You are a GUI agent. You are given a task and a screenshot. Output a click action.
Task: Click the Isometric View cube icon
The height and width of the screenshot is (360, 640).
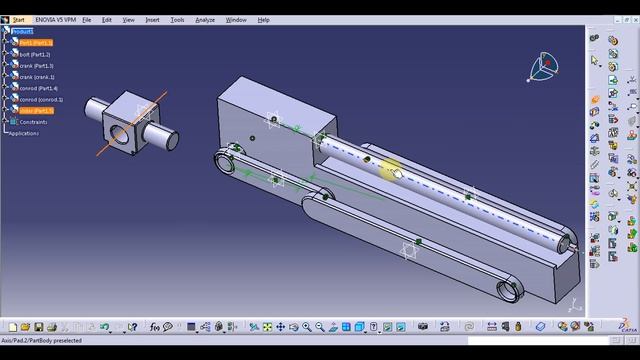[359, 327]
